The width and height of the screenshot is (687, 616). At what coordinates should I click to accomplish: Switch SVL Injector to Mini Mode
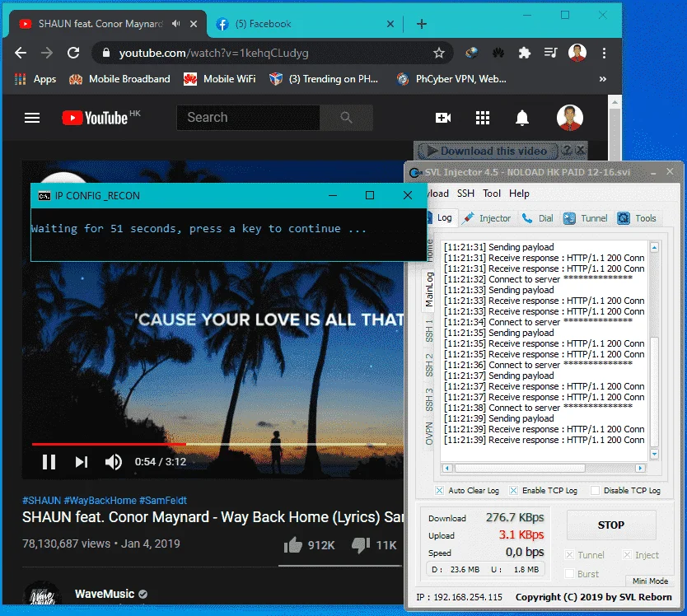[650, 581]
